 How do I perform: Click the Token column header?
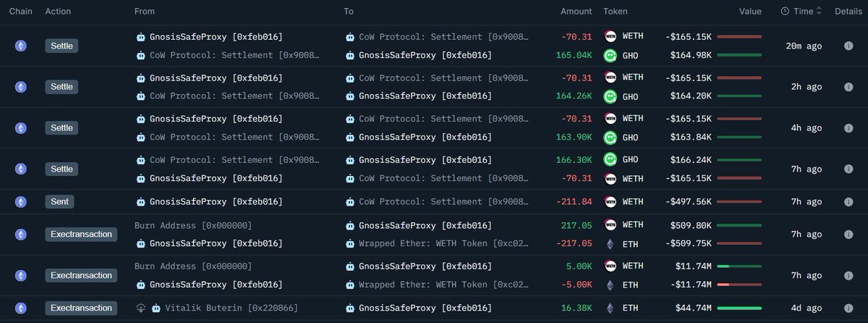coord(616,12)
